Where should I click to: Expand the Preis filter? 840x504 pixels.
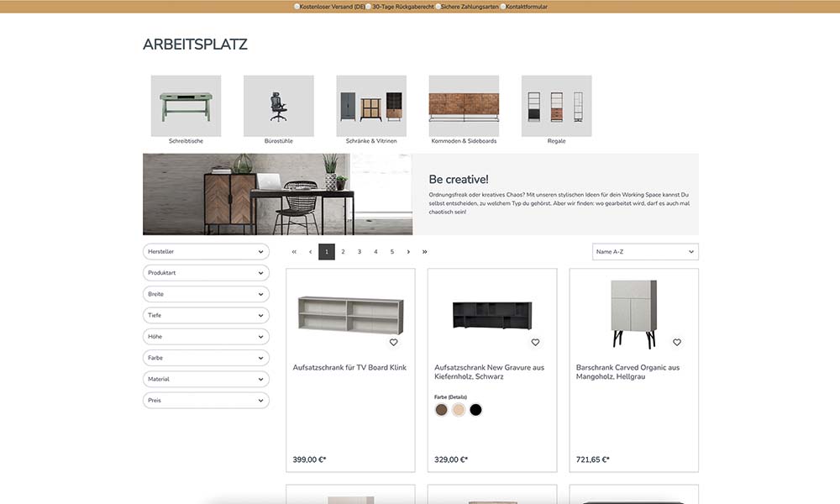(207, 401)
